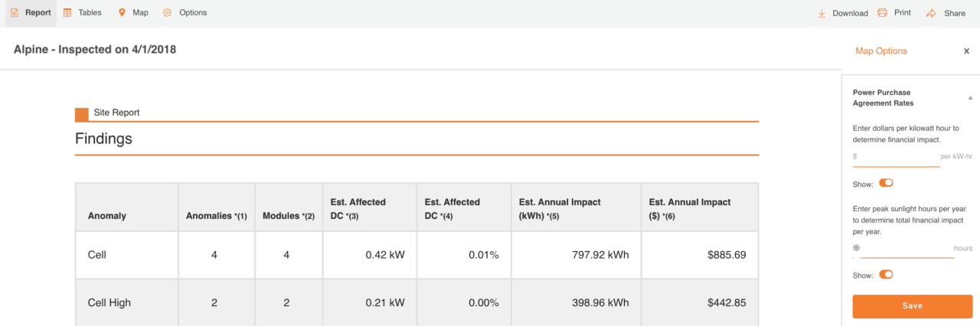
Task: Focus the dollars per kW-hr input
Action: point(899,157)
